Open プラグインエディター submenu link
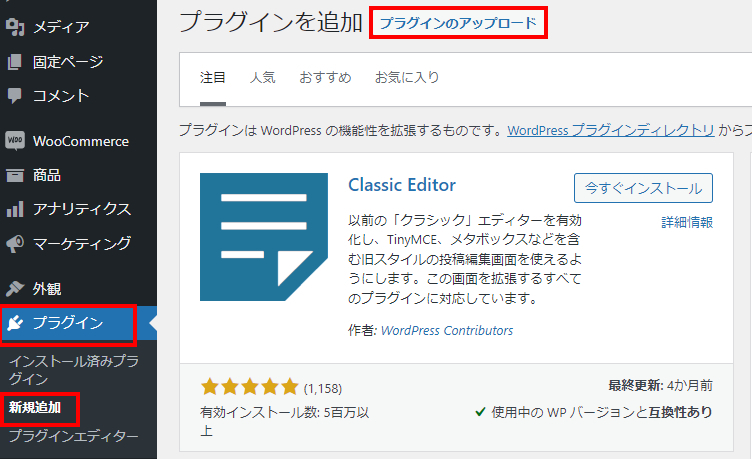Screen dimensions: 752x459 (x=74, y=435)
